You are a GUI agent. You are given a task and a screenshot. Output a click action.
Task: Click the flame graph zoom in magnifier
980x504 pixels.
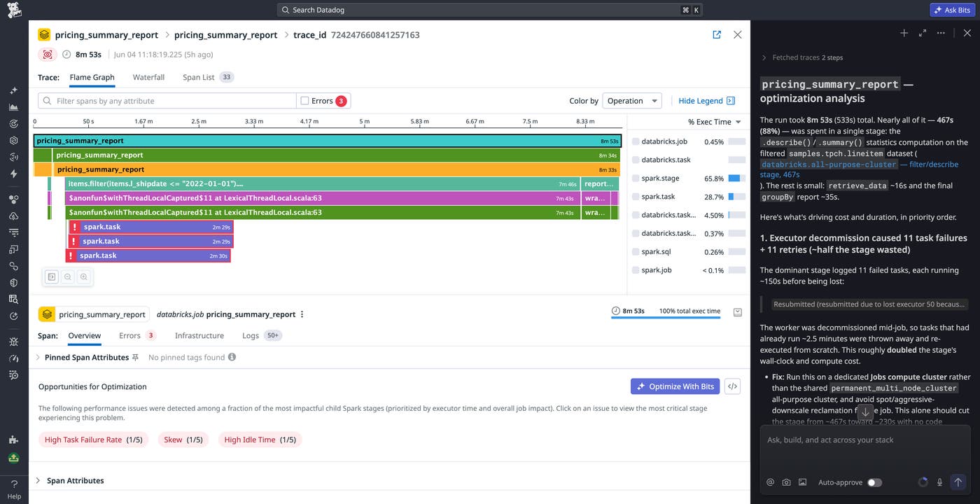point(83,277)
